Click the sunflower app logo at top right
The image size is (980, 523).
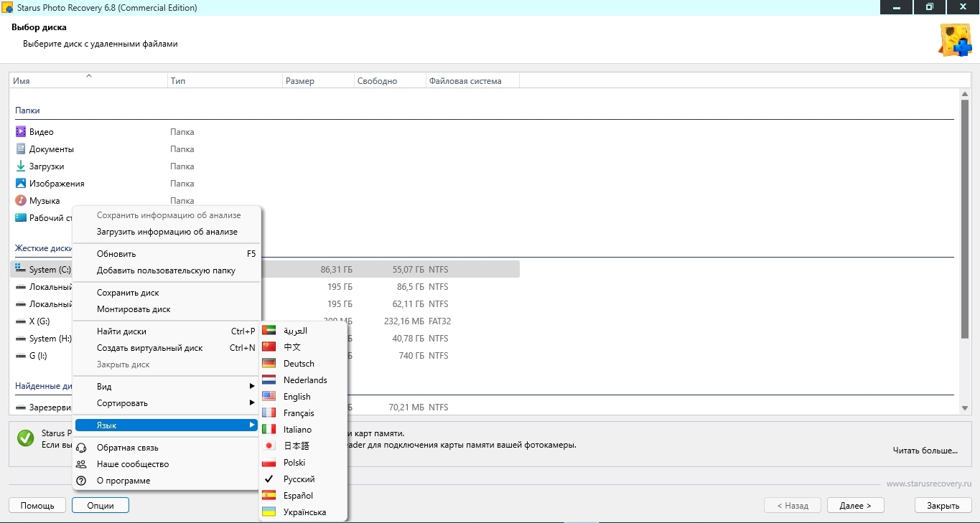tap(956, 40)
